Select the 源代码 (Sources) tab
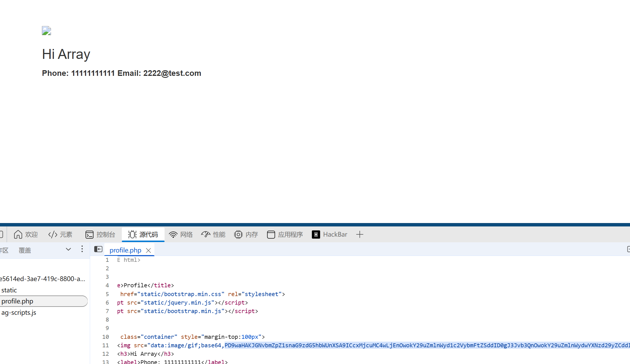 143,234
